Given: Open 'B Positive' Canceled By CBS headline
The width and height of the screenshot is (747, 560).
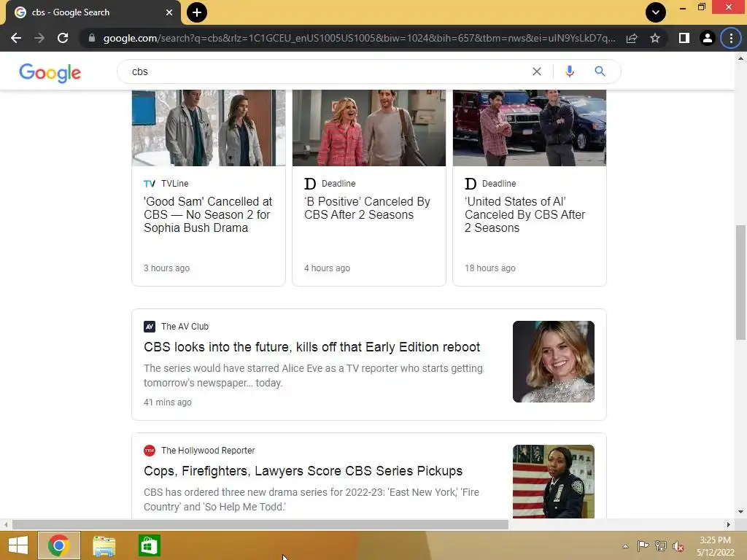Looking at the screenshot, I should pyautogui.click(x=368, y=208).
